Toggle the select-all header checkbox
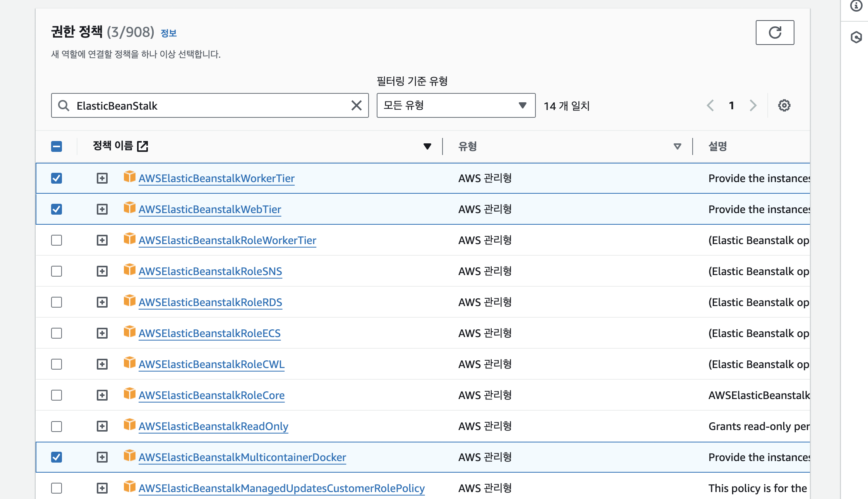This screenshot has width=868, height=499. tap(57, 146)
